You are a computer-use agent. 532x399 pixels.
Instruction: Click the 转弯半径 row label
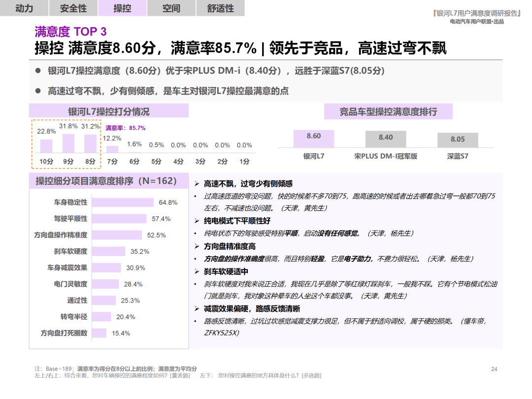(x=73, y=317)
